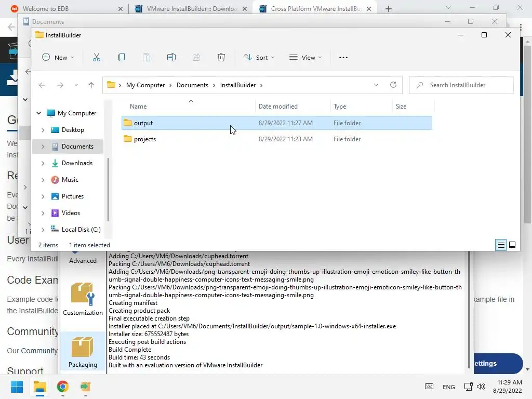
Task: Select the projects folder row
Action: point(277,139)
